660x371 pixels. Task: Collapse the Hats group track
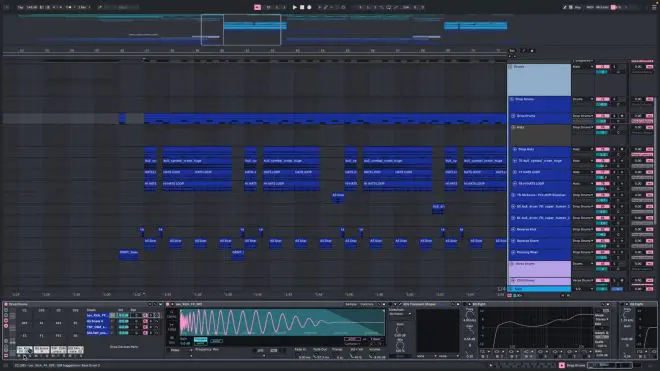pyautogui.click(x=514, y=127)
